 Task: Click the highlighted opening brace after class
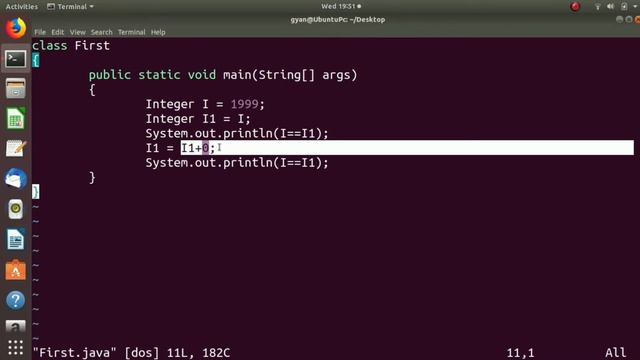pyautogui.click(x=36, y=60)
